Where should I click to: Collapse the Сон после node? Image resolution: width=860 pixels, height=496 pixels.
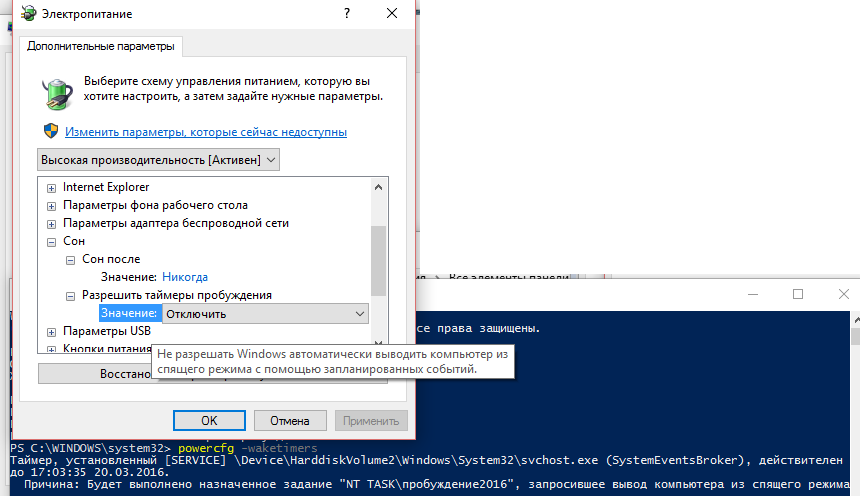pos(70,260)
